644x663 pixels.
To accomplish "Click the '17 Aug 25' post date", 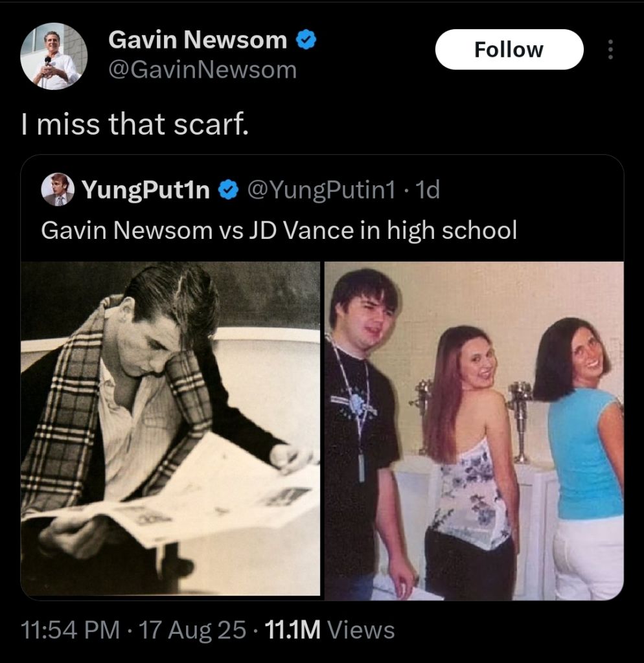I will click(192, 630).
